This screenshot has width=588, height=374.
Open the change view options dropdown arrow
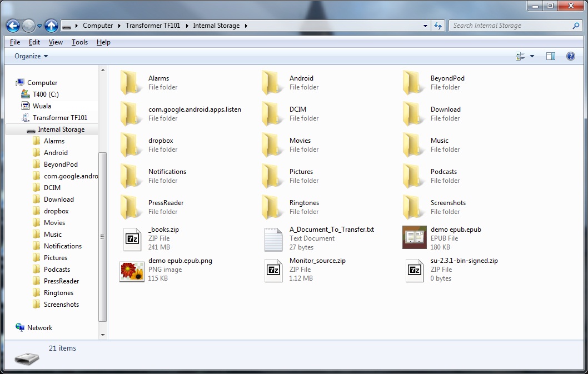[x=532, y=56]
